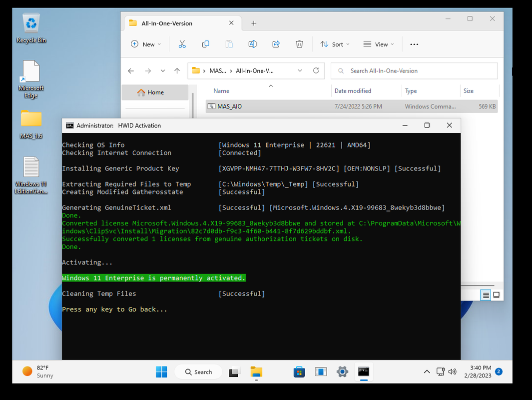Click the Delete trash icon in Explorer

299,44
